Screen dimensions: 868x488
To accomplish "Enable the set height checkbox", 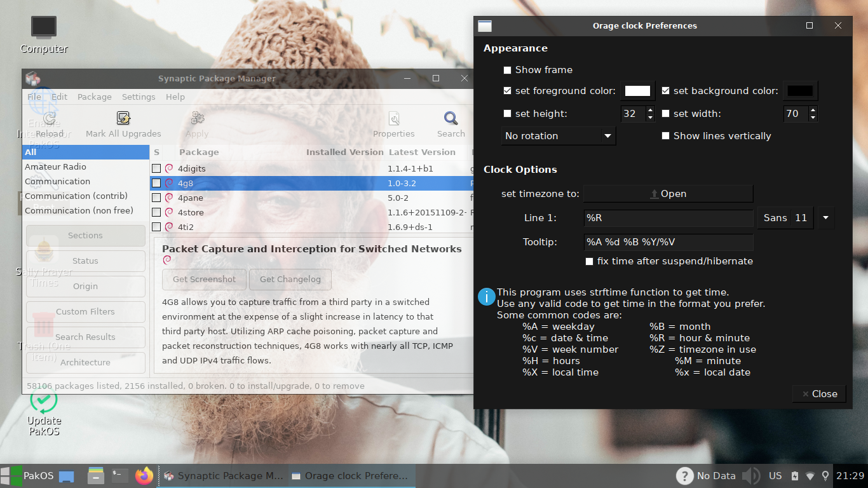I will [x=507, y=114].
